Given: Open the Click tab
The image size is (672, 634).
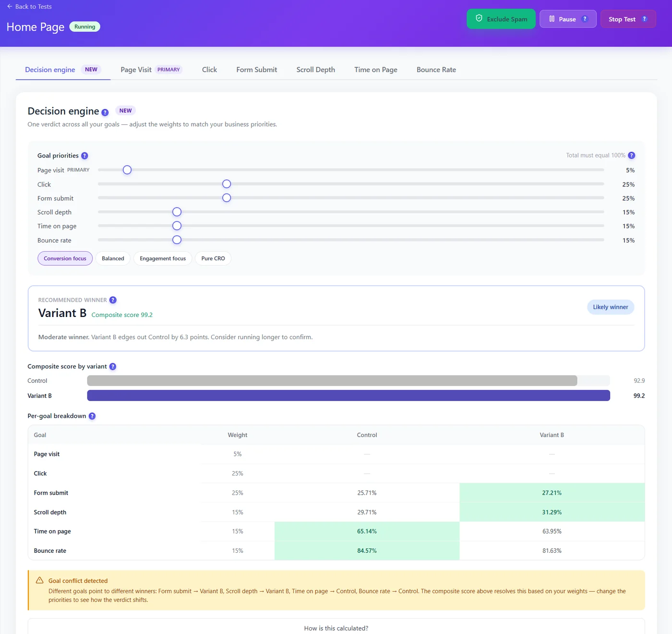Looking at the screenshot, I should click(209, 70).
